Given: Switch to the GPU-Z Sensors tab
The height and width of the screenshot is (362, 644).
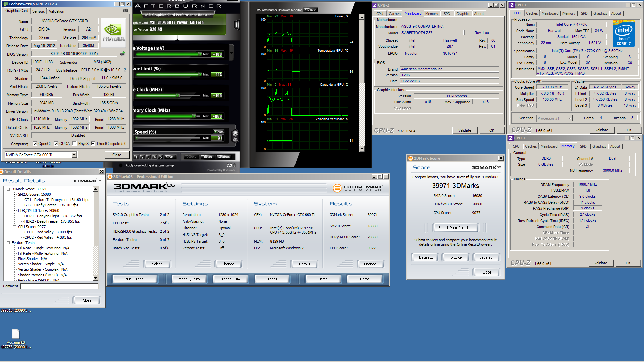Looking at the screenshot, I should tap(38, 11).
